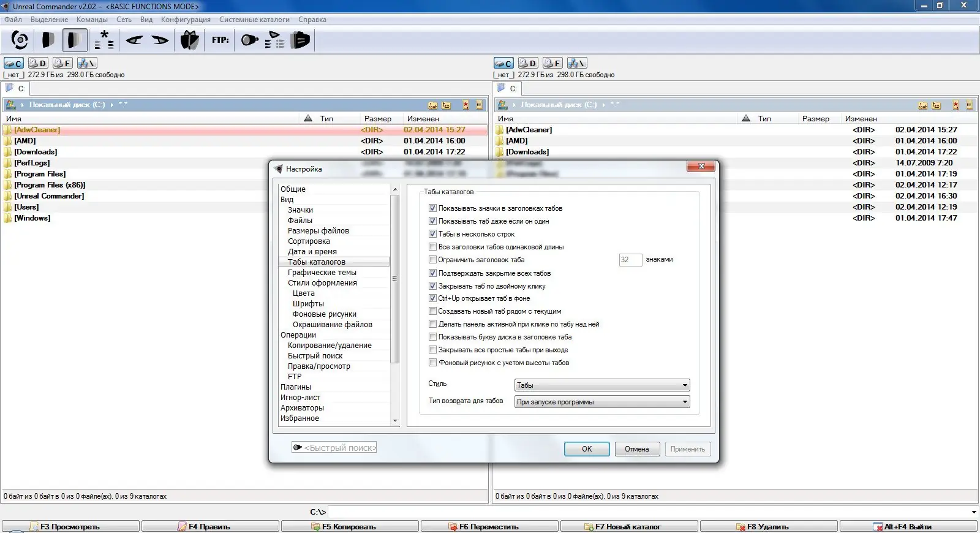Viewport: 980px width, 533px height.
Task: Open history list icon in right panel
Action: (970, 105)
